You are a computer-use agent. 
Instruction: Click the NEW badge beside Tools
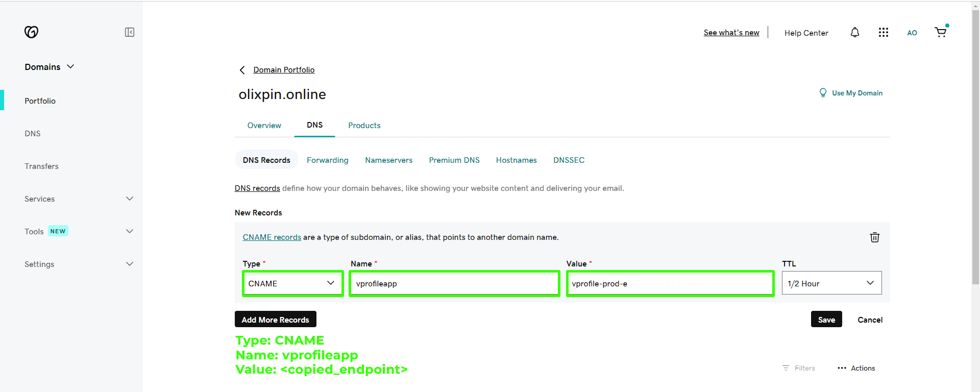(x=58, y=231)
